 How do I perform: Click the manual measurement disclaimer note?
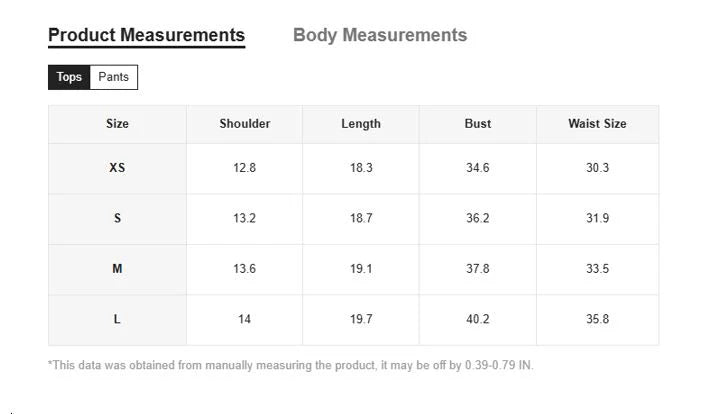291,365
